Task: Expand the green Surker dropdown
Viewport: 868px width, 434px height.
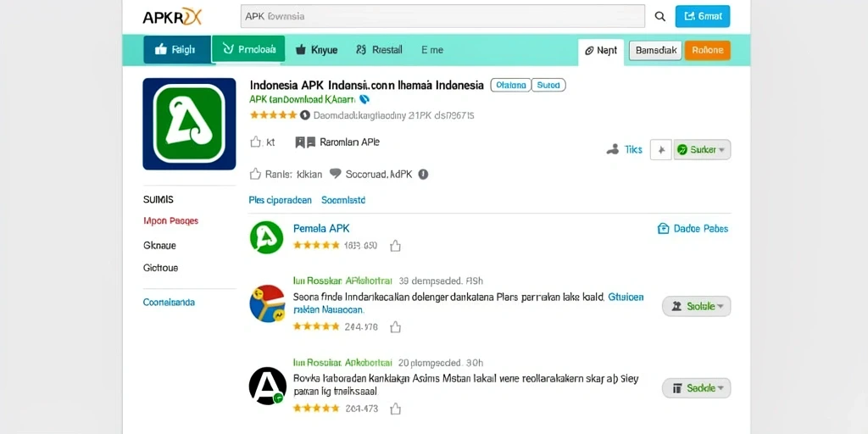Action: pos(702,149)
